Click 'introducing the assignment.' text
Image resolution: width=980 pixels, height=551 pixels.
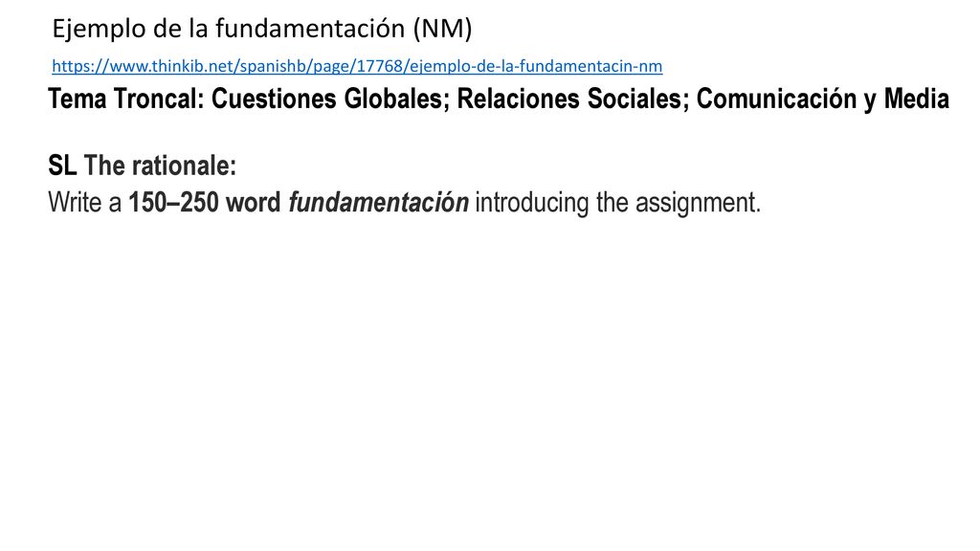coord(618,203)
